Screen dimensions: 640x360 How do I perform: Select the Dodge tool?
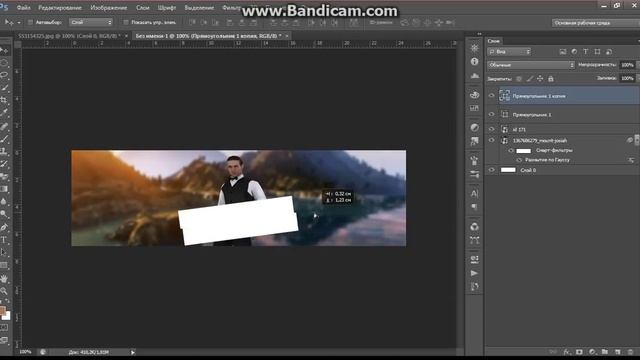click(4, 213)
